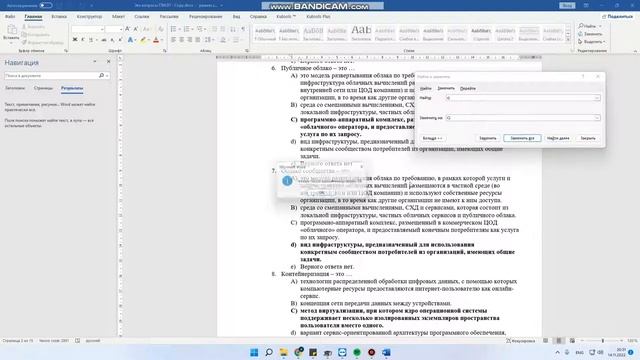
Task: Open highlight color dropdown arrow
Action: (149, 40)
